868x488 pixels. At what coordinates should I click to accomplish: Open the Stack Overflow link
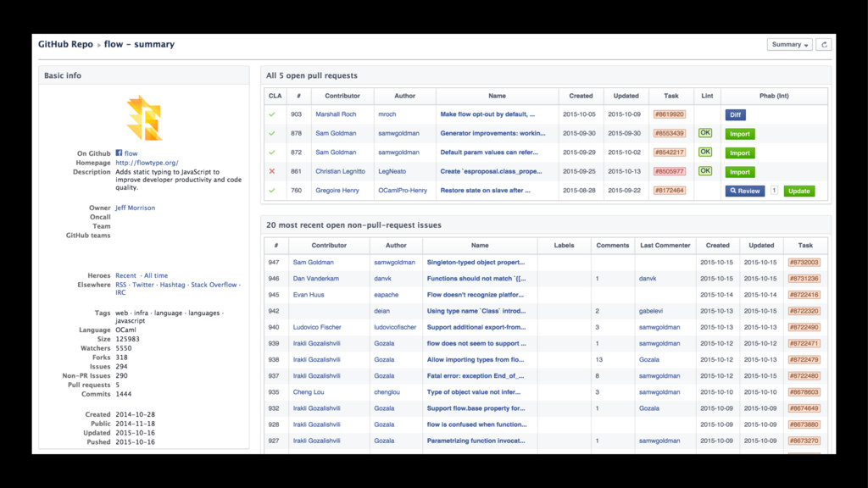tap(214, 285)
